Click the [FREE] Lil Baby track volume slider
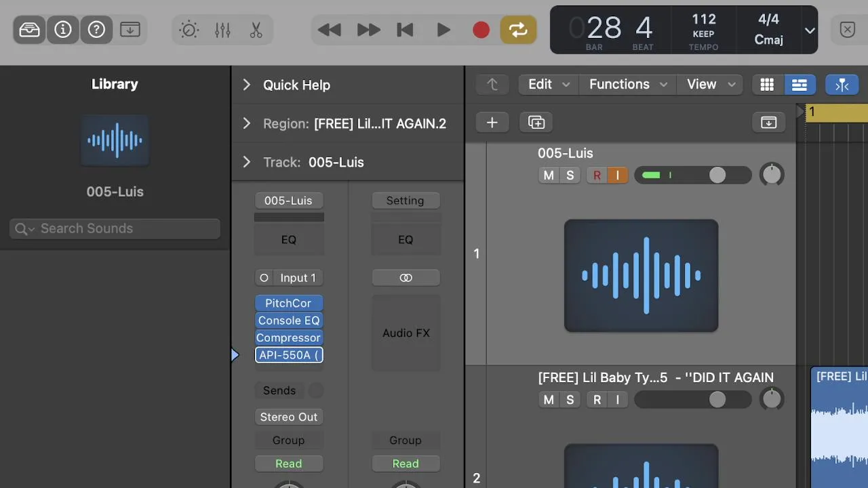 pyautogui.click(x=692, y=400)
